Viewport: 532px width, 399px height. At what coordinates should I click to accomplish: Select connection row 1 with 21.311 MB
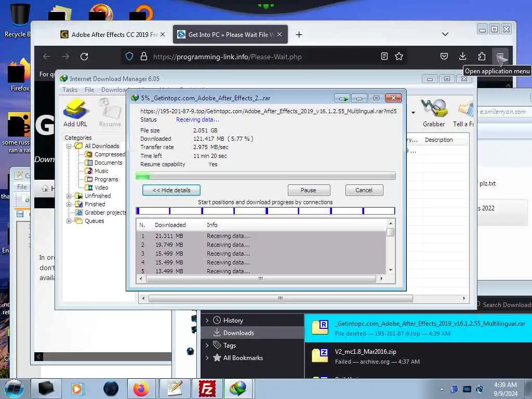[x=261, y=236]
